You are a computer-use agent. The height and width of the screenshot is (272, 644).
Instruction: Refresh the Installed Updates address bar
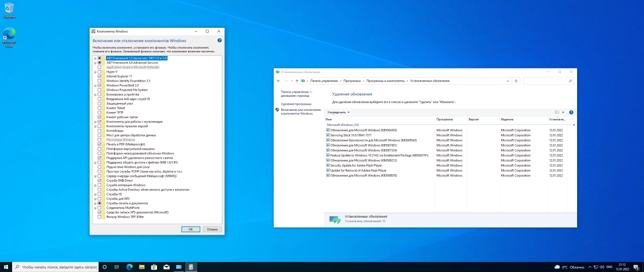[516, 81]
